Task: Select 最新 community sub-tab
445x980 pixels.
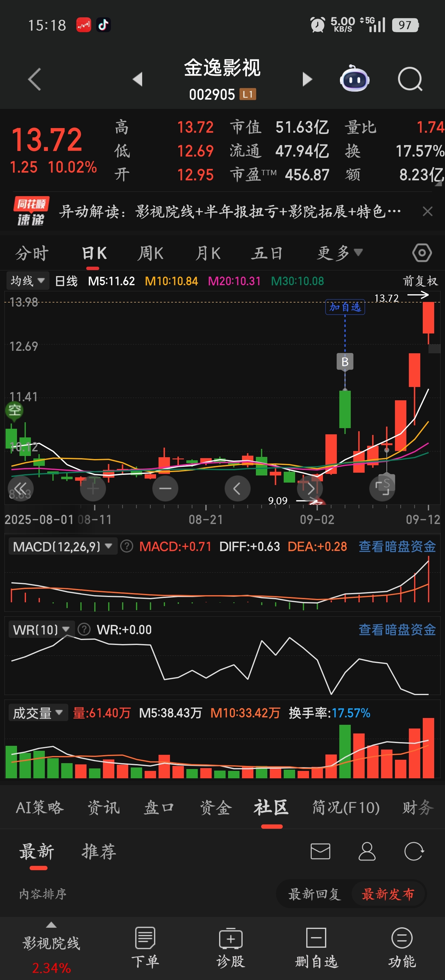Action: (37, 851)
